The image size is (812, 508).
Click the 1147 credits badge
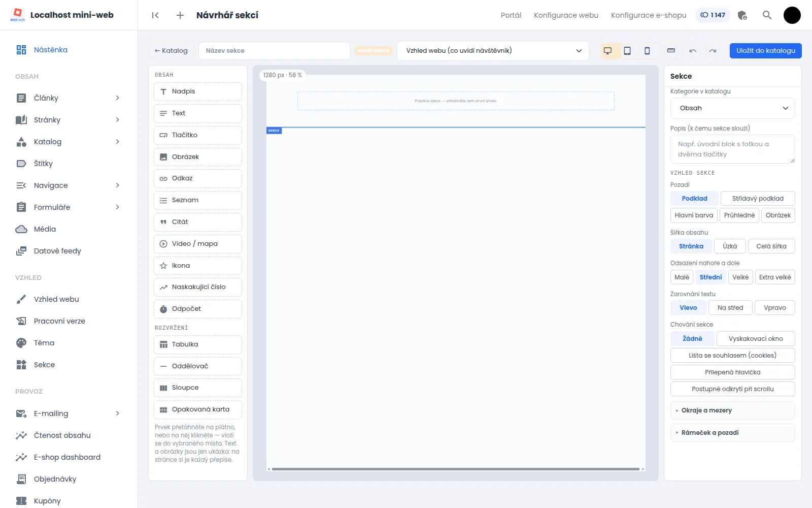pyautogui.click(x=713, y=15)
